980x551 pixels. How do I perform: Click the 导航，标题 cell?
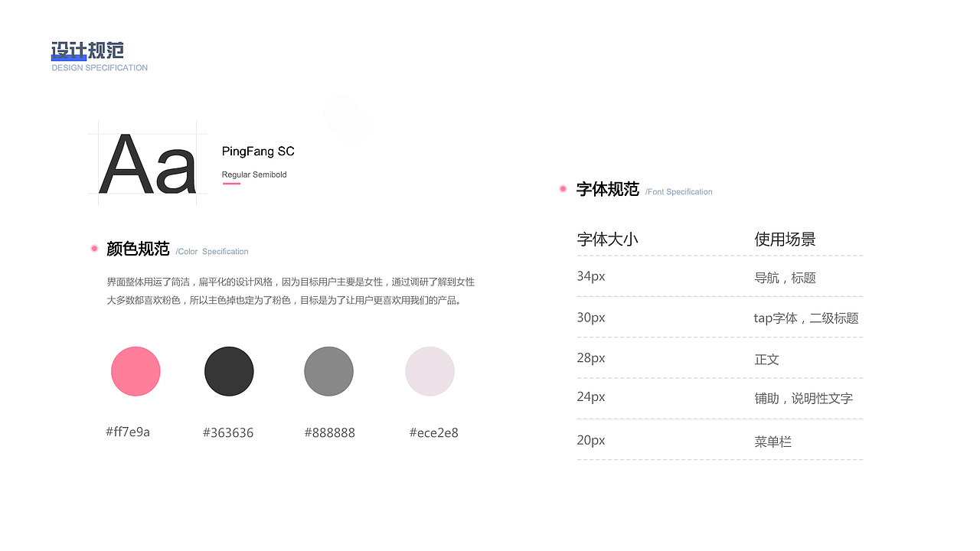tap(785, 278)
